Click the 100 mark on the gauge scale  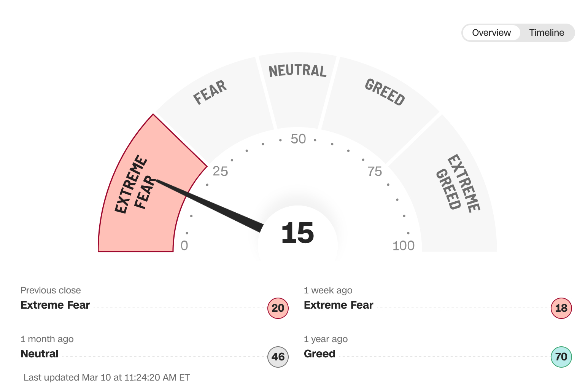click(x=403, y=246)
